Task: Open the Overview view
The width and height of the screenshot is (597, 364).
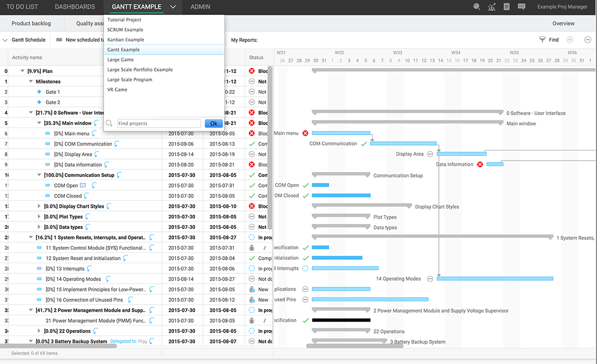Action: tap(564, 23)
